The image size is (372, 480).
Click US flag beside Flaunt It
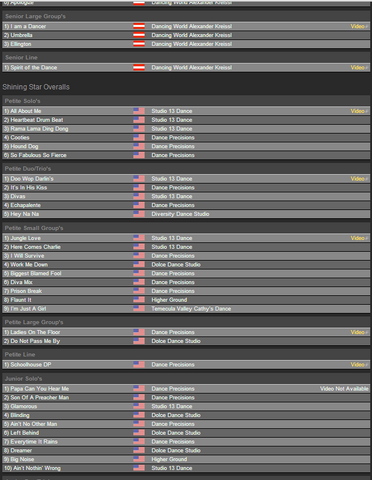[x=139, y=300]
